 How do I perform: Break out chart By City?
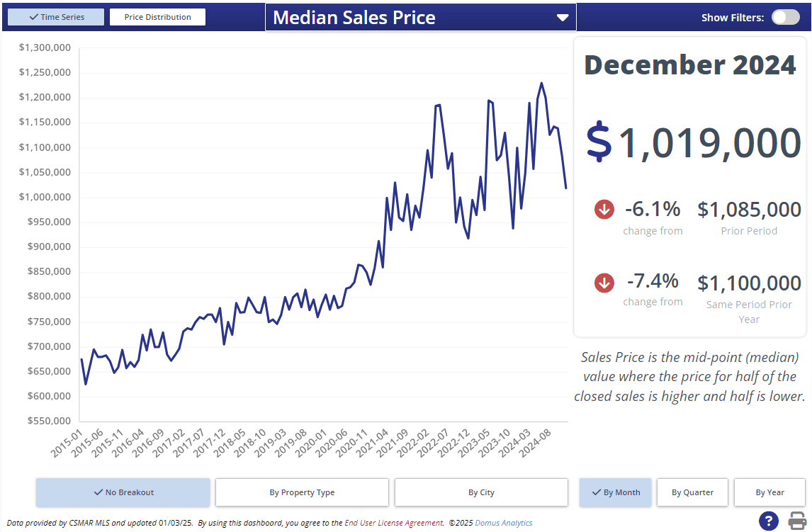[481, 492]
